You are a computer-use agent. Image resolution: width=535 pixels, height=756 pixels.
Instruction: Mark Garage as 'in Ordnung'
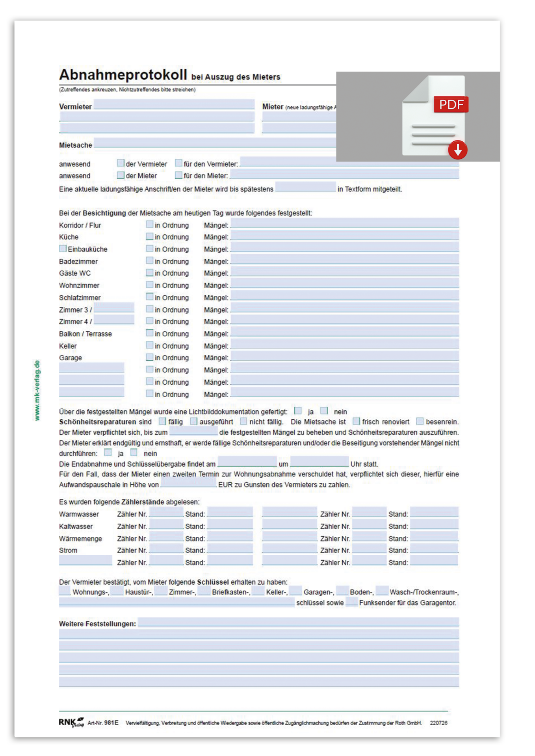(x=149, y=357)
